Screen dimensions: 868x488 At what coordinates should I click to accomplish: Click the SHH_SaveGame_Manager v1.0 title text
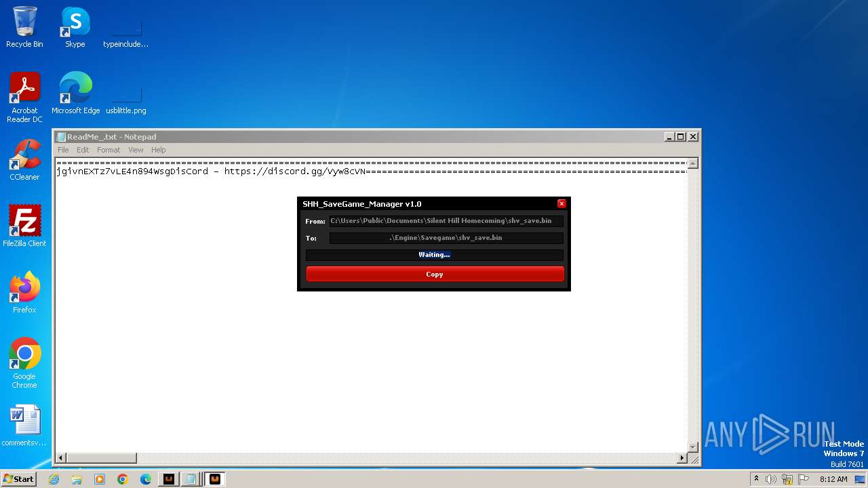(x=362, y=204)
